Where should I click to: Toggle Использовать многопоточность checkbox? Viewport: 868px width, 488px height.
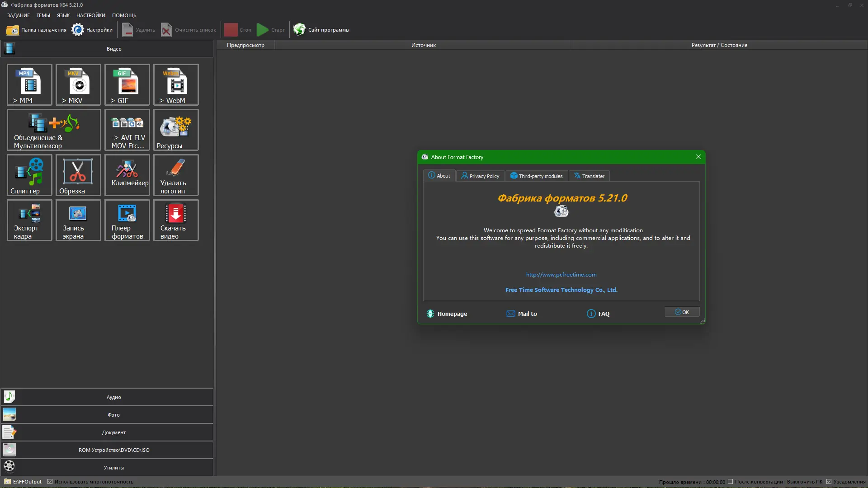pyautogui.click(x=50, y=482)
